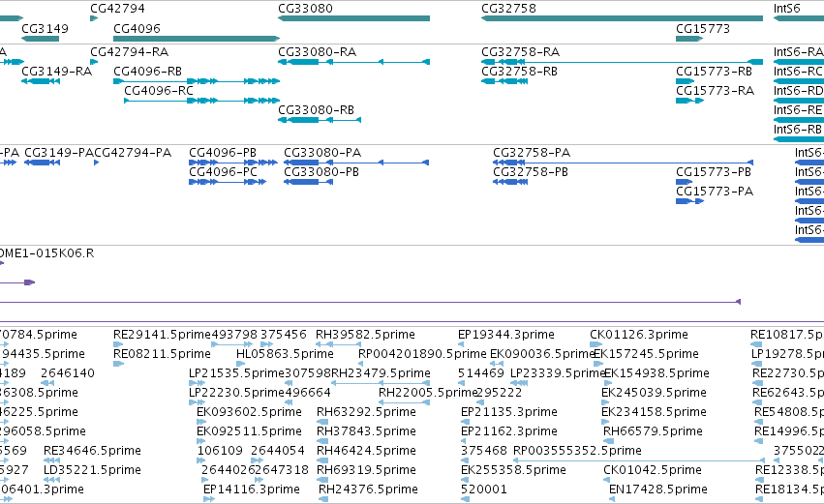824x504 pixels.
Task: Select EST EN17428.5prime
Action: pos(657,489)
